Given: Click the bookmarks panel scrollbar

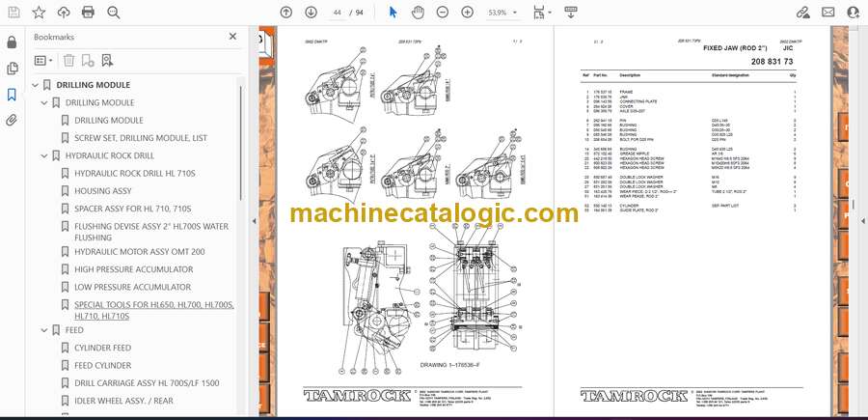Looking at the screenshot, I should tap(241, 143).
